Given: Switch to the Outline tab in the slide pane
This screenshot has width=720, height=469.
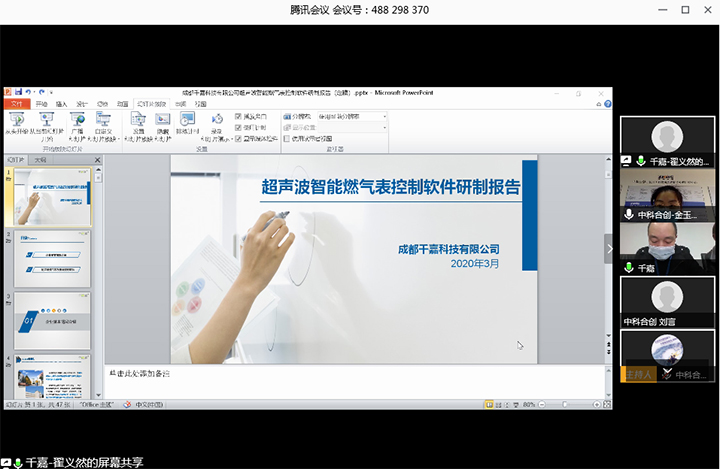Looking at the screenshot, I should click(x=40, y=159).
